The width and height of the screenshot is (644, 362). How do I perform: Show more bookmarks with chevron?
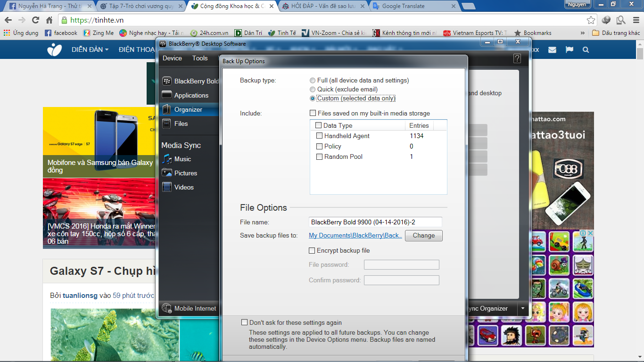(x=583, y=33)
